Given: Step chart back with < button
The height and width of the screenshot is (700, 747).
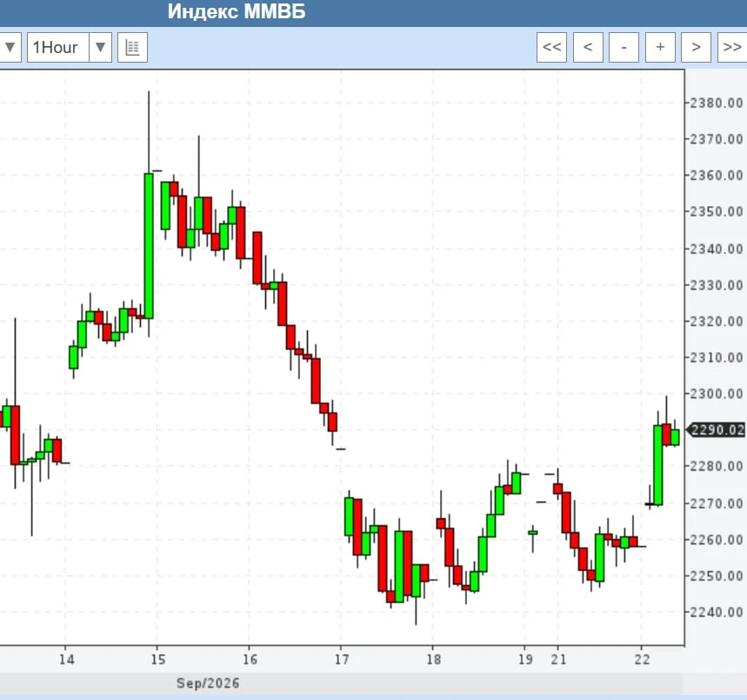Looking at the screenshot, I should pyautogui.click(x=588, y=47).
